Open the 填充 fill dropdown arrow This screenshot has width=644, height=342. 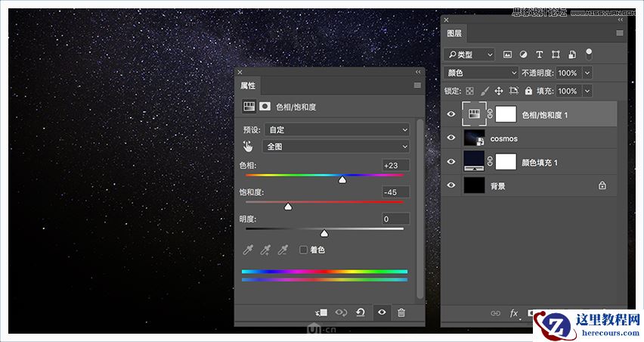pyautogui.click(x=587, y=91)
